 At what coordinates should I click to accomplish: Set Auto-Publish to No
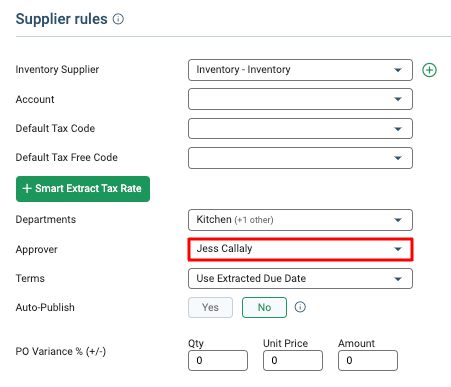(264, 307)
